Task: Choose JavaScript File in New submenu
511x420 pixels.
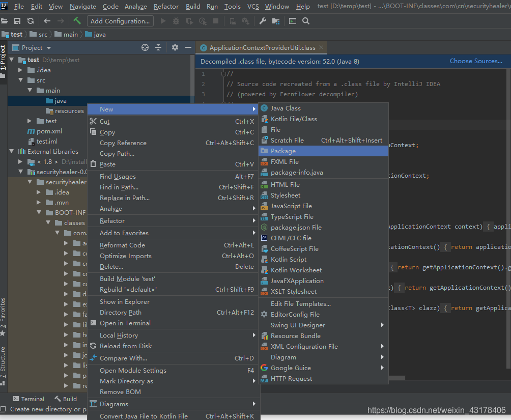Action: (323, 206)
